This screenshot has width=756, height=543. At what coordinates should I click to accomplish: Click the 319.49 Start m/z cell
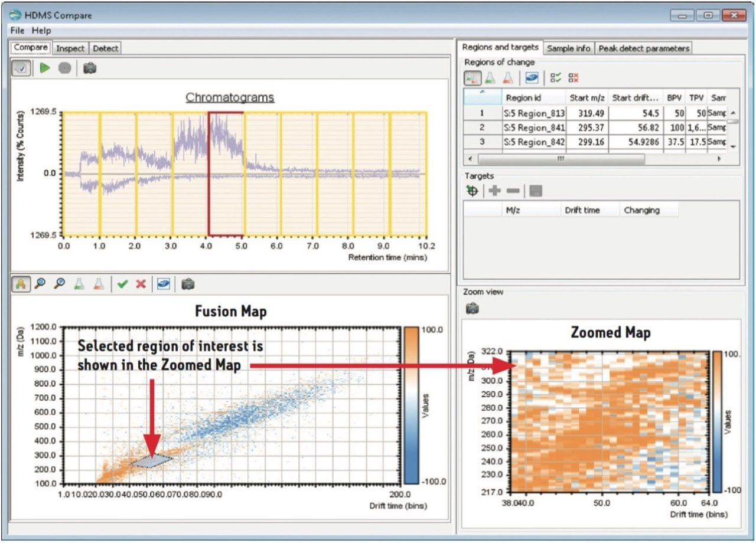587,113
